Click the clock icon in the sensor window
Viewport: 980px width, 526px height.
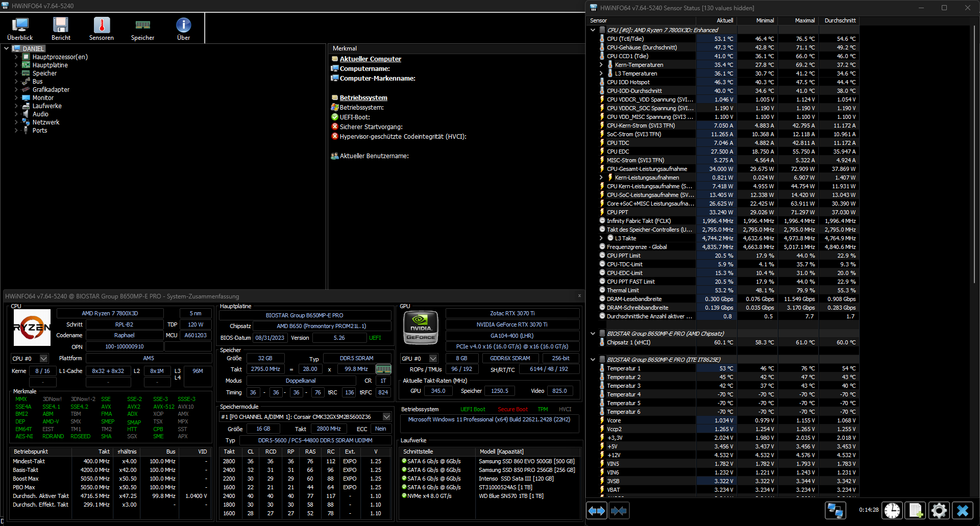point(893,510)
